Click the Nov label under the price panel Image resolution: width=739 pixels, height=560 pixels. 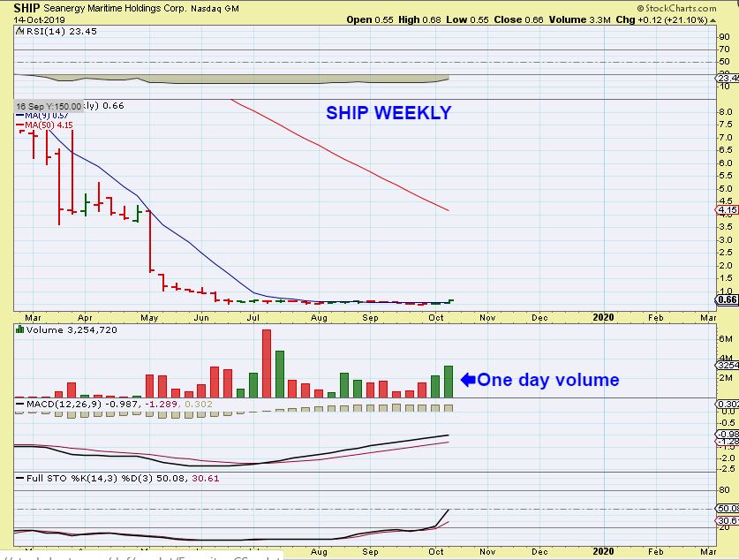click(x=487, y=317)
